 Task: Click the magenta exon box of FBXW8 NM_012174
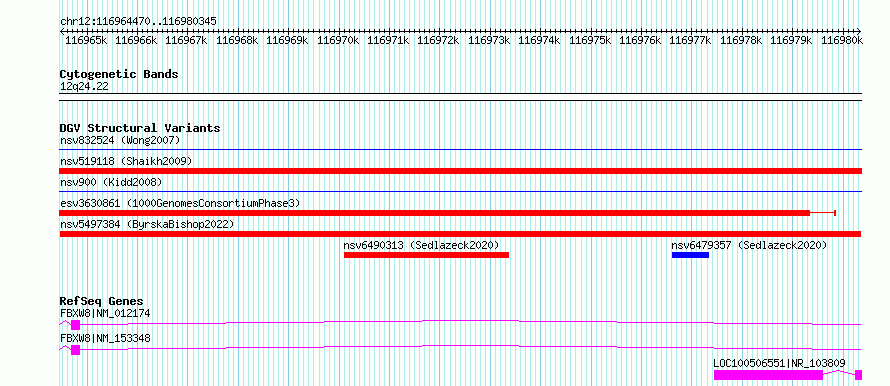(75, 325)
